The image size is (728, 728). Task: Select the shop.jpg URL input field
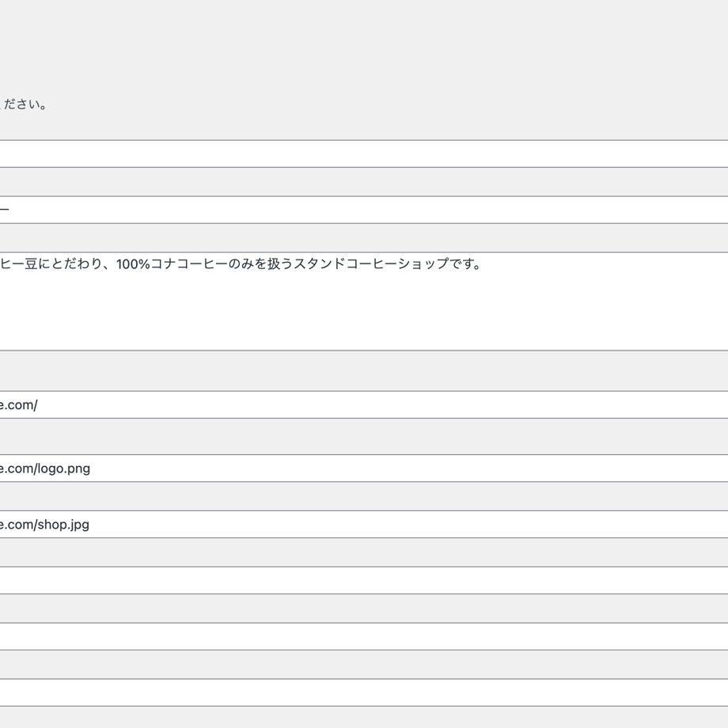(x=364, y=524)
